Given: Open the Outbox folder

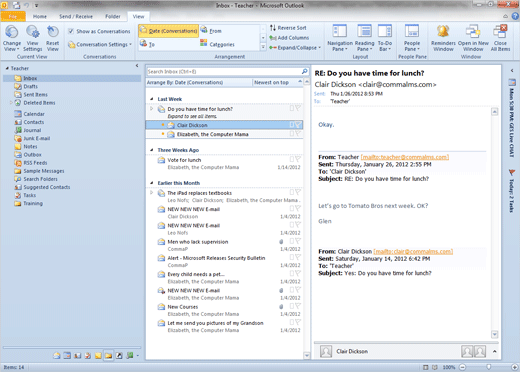Looking at the screenshot, I should [x=28, y=155].
